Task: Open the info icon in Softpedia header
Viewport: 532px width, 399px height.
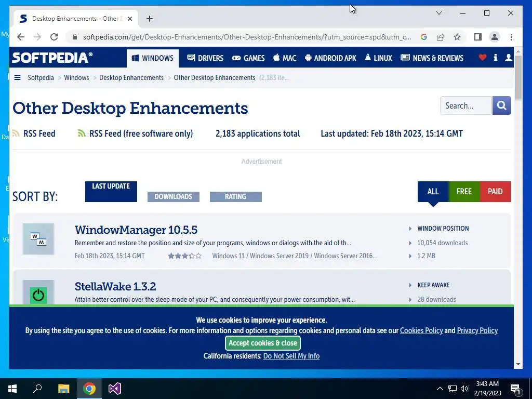Action: click(x=495, y=58)
